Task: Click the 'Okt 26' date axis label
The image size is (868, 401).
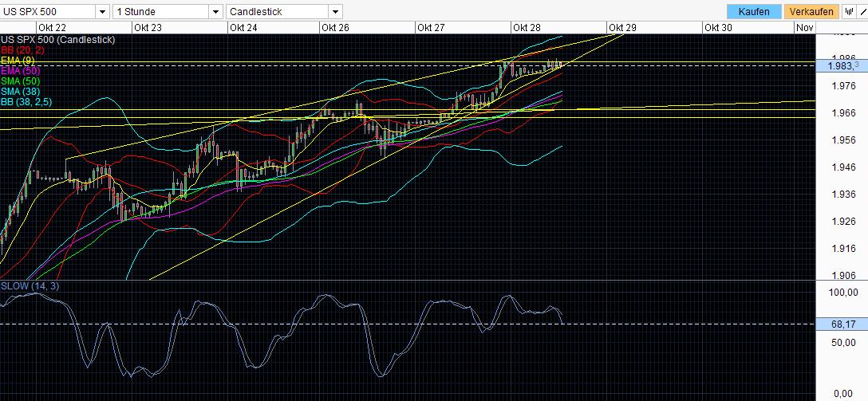Action: (335, 28)
